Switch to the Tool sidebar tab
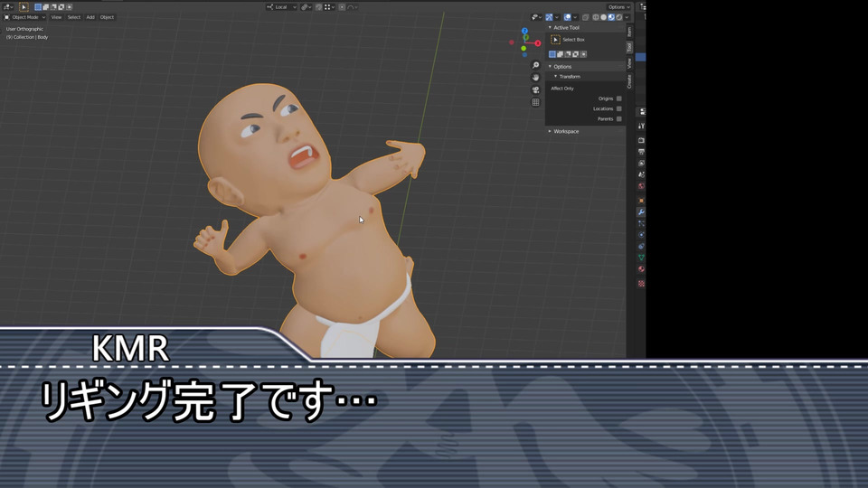The image size is (868, 488). [x=629, y=48]
